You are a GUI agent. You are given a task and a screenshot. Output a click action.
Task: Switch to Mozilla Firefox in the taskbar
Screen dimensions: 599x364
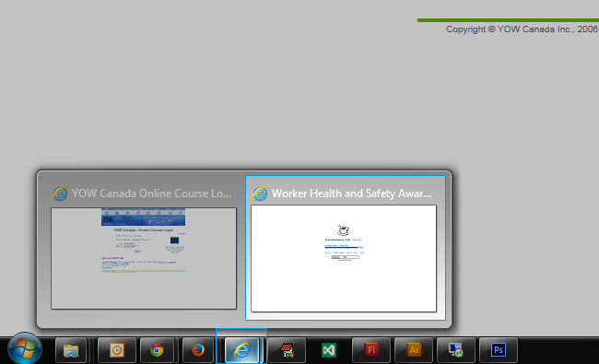[x=197, y=350]
